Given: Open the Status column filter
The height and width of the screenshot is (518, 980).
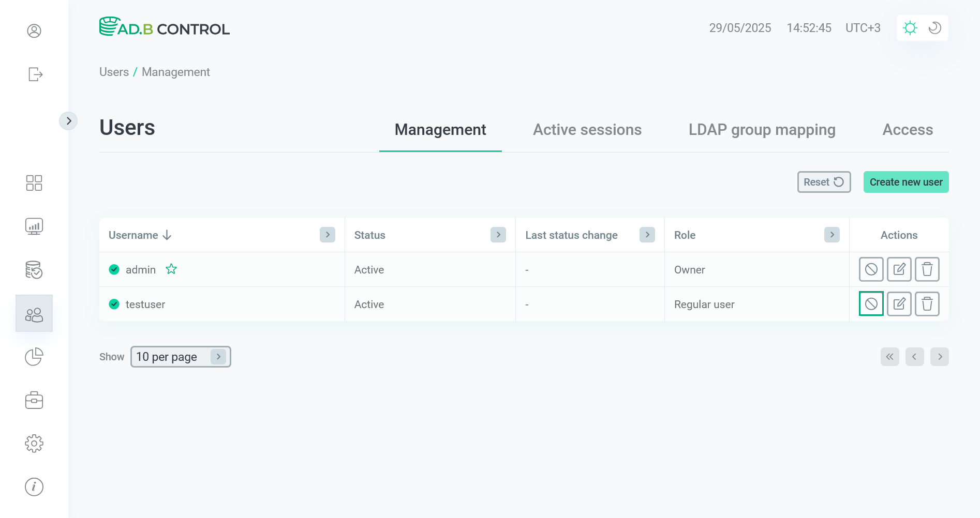Looking at the screenshot, I should coord(498,235).
